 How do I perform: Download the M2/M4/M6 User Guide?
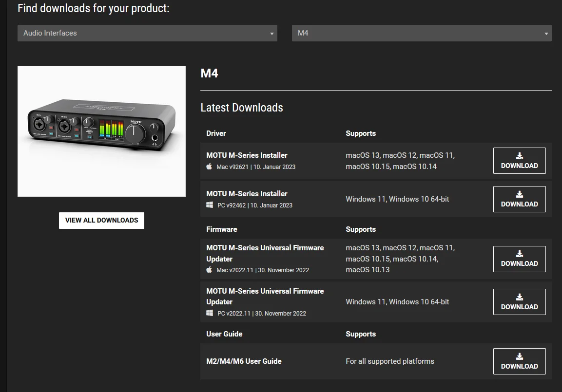(519, 361)
